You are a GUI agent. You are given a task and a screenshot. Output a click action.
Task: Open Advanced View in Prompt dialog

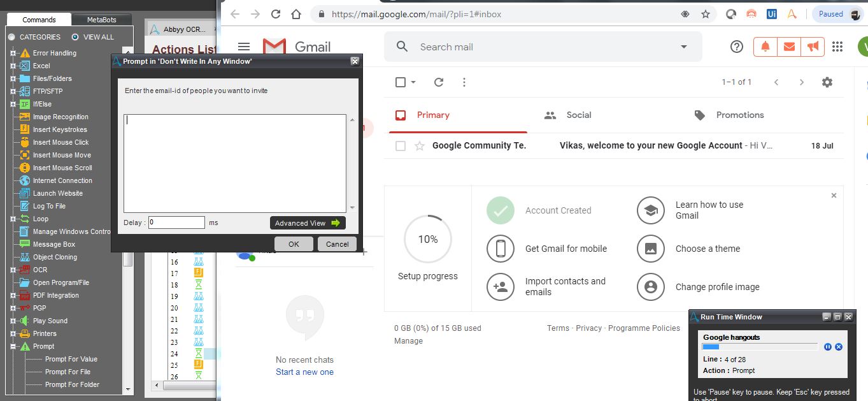point(308,223)
